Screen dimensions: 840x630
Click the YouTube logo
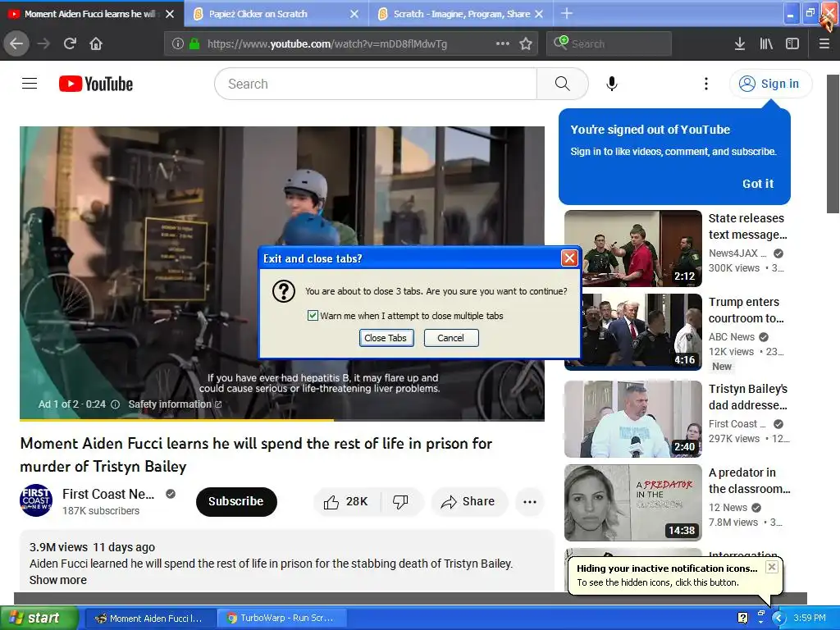pos(96,84)
